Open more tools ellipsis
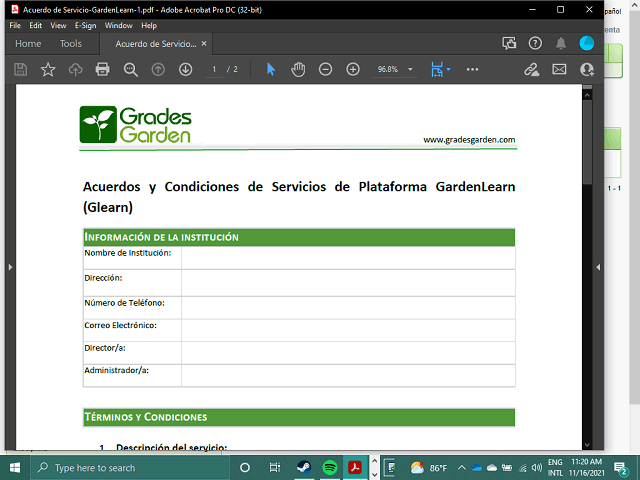The image size is (640, 480). point(472,69)
